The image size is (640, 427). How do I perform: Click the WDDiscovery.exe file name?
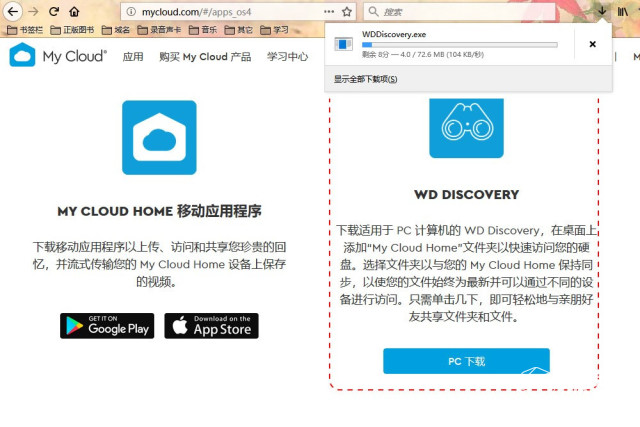(x=394, y=35)
